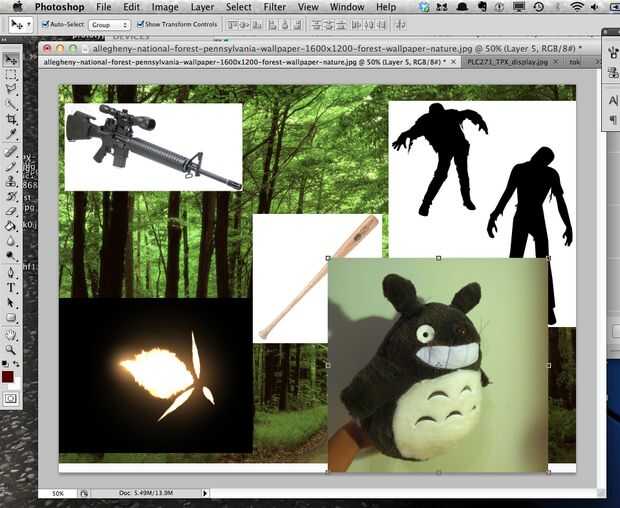Open the Move tool preset picker arrow
The width and height of the screenshot is (620, 508).
29,25
